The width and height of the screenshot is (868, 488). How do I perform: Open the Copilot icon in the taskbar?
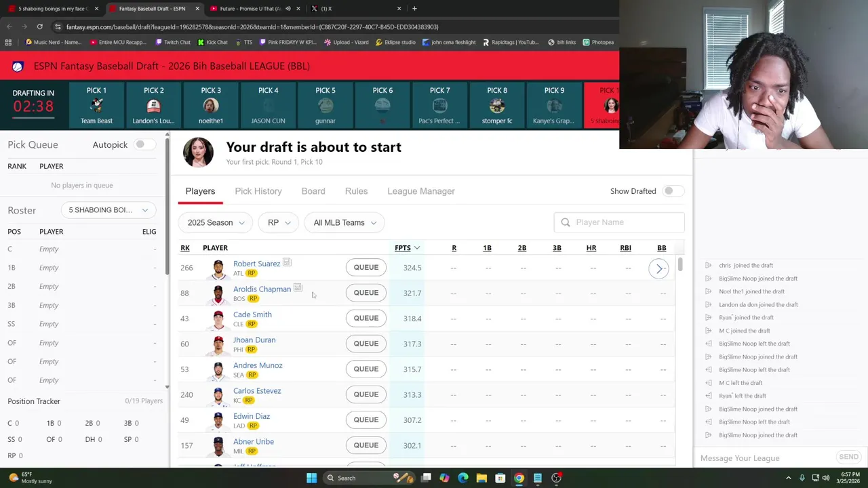coord(444,478)
